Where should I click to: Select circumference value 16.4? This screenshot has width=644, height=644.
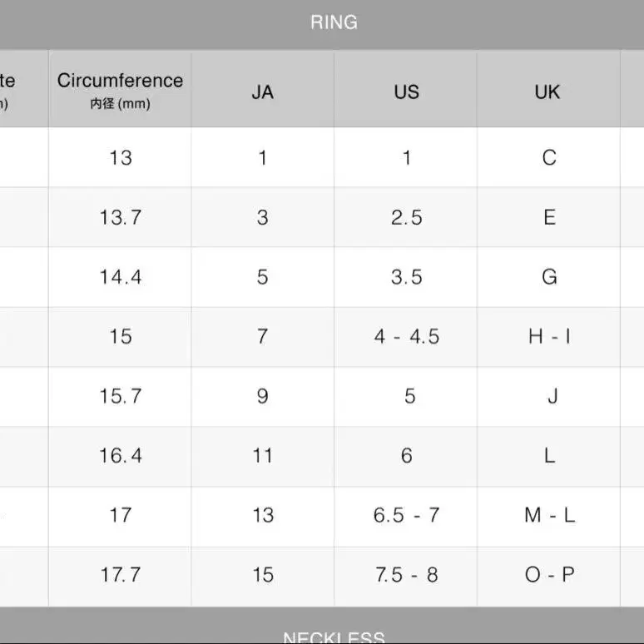tap(120, 456)
